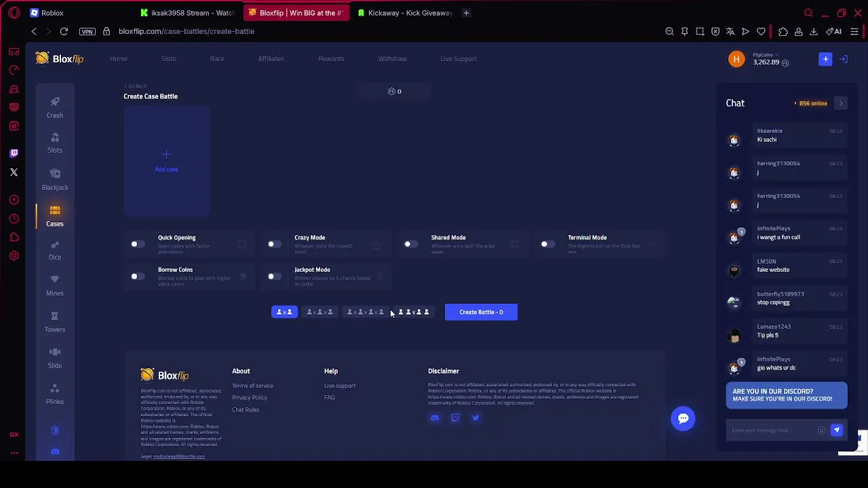Select the 1v1v1v1 battle format
This screenshot has height=488, width=868.
(366, 312)
